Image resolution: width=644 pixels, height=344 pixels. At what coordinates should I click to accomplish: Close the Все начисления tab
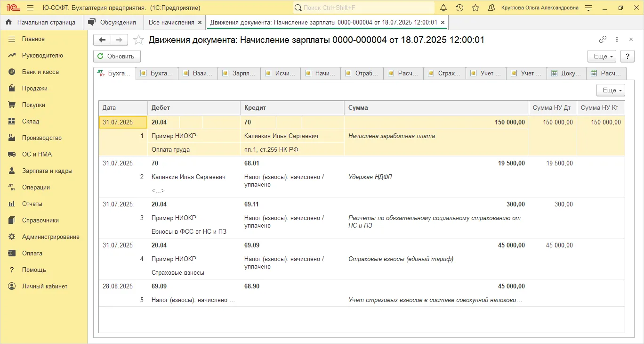point(200,22)
